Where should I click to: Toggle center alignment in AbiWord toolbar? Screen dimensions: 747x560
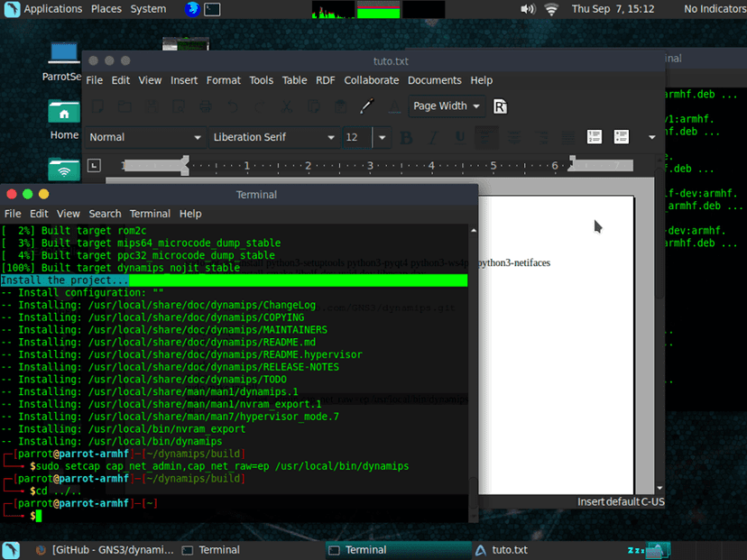pos(513,138)
